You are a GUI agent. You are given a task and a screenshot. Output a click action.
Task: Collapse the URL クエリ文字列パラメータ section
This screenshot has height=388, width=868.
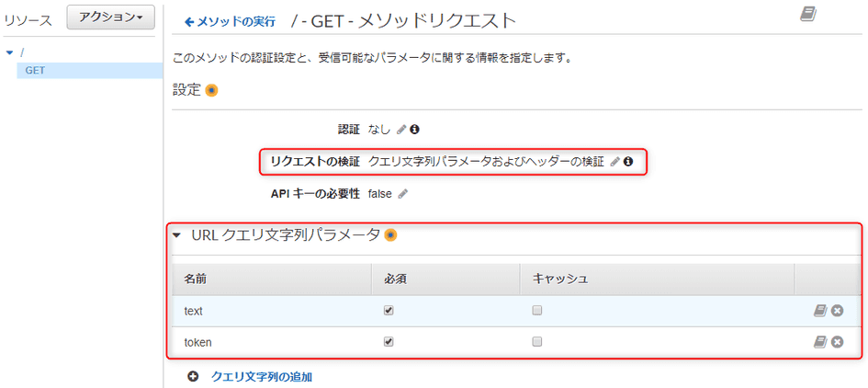coord(176,235)
